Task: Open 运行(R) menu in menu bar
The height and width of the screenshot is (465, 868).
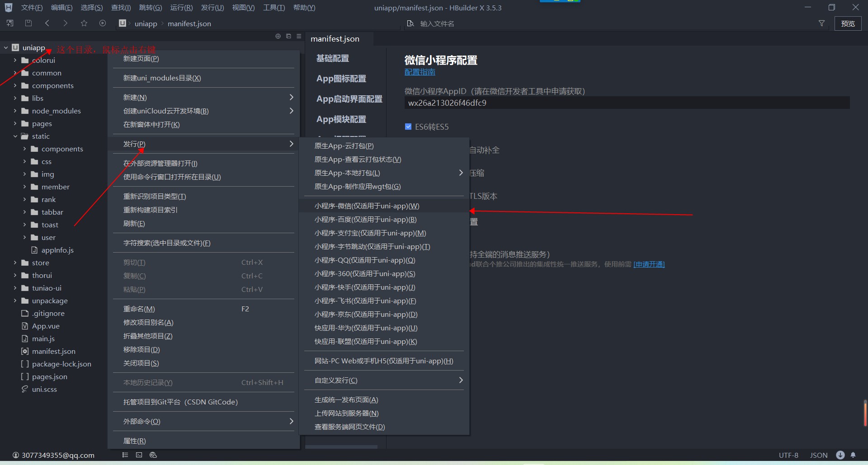Action: coord(181,8)
